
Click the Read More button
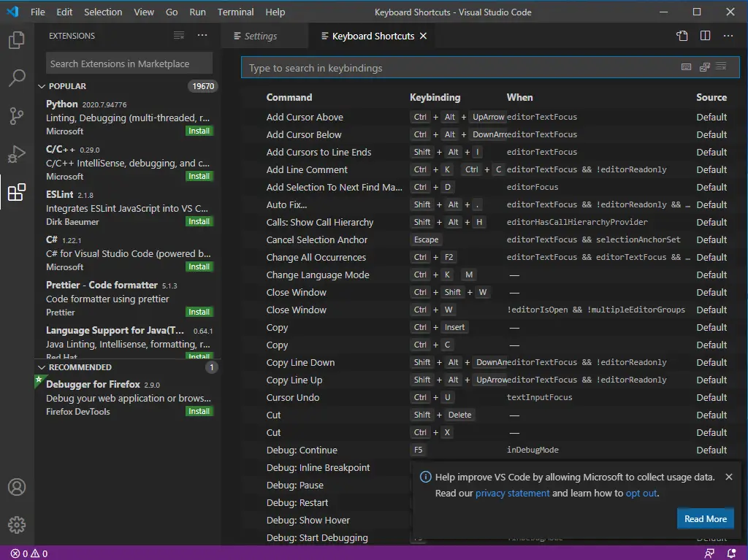(x=705, y=518)
